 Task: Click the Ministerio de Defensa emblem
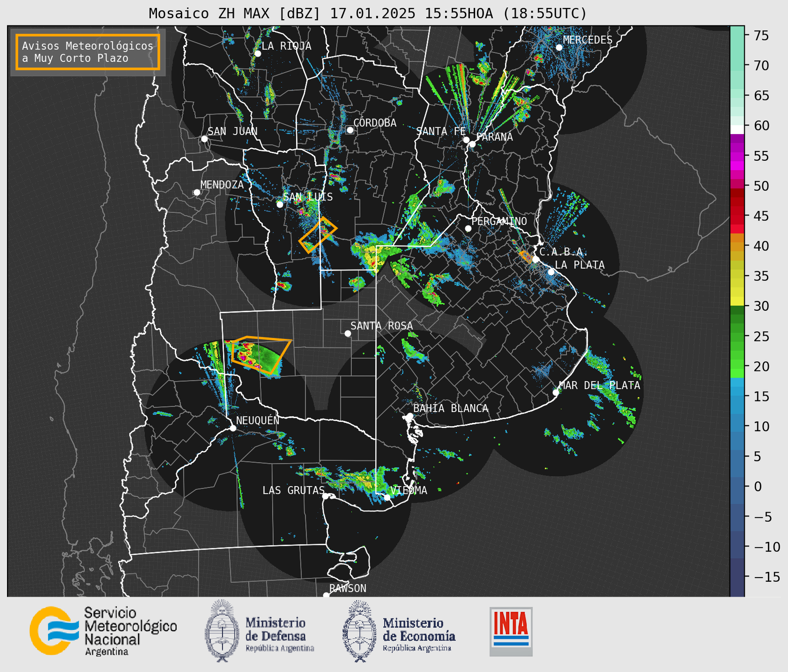(x=260, y=631)
